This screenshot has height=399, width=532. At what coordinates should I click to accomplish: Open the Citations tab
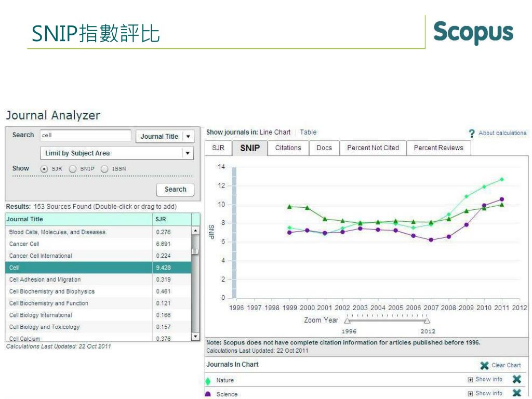(288, 148)
